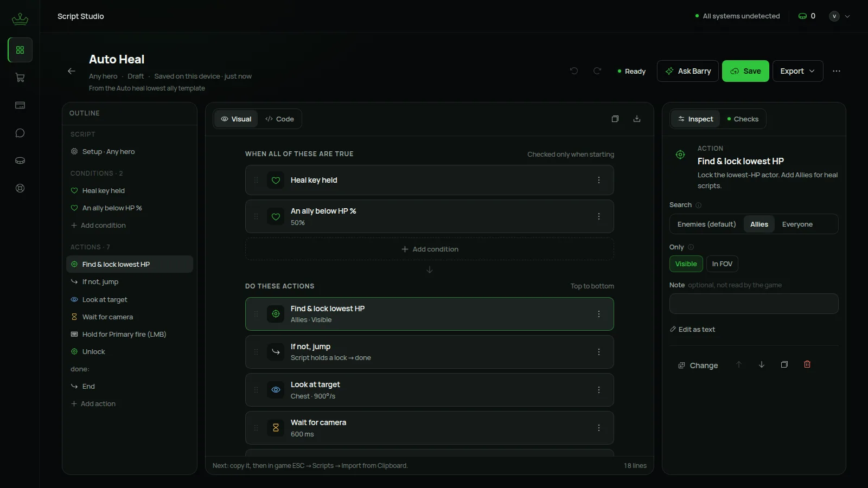
Task: Toggle the Visible filter
Action: pyautogui.click(x=686, y=264)
